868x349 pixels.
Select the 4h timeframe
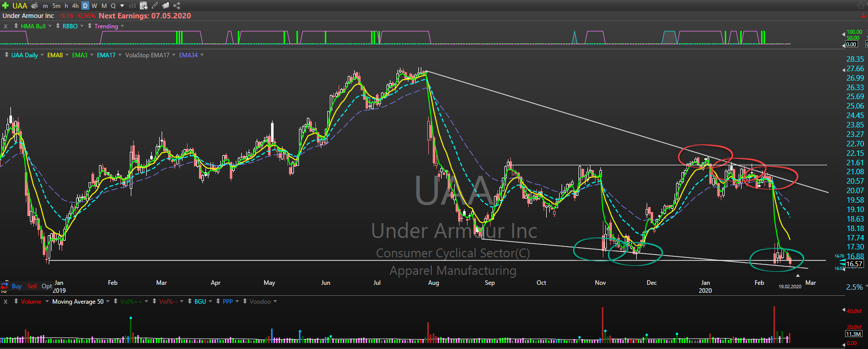75,5
